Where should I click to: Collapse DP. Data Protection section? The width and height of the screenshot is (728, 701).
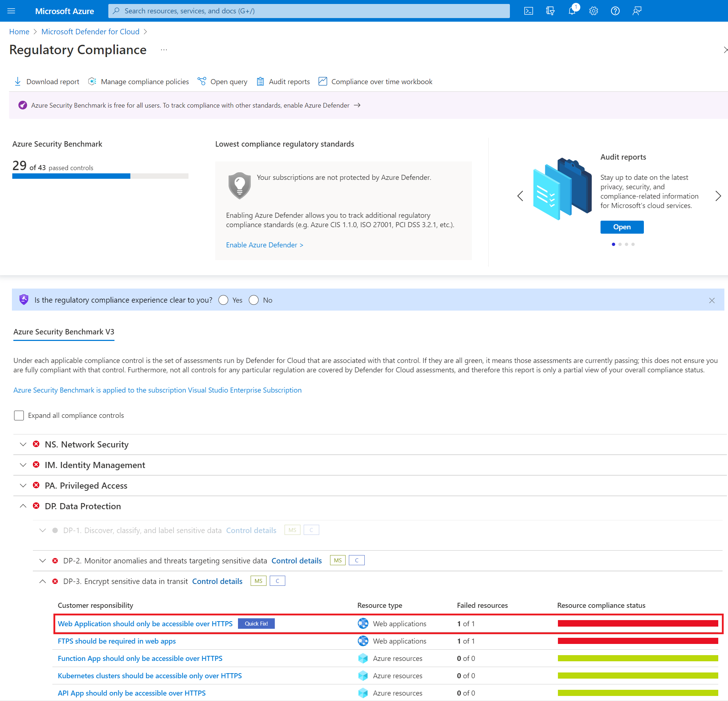coord(23,506)
